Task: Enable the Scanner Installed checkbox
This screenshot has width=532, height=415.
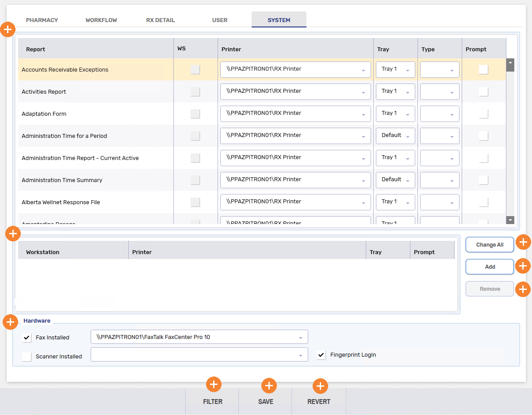Action: [x=27, y=356]
